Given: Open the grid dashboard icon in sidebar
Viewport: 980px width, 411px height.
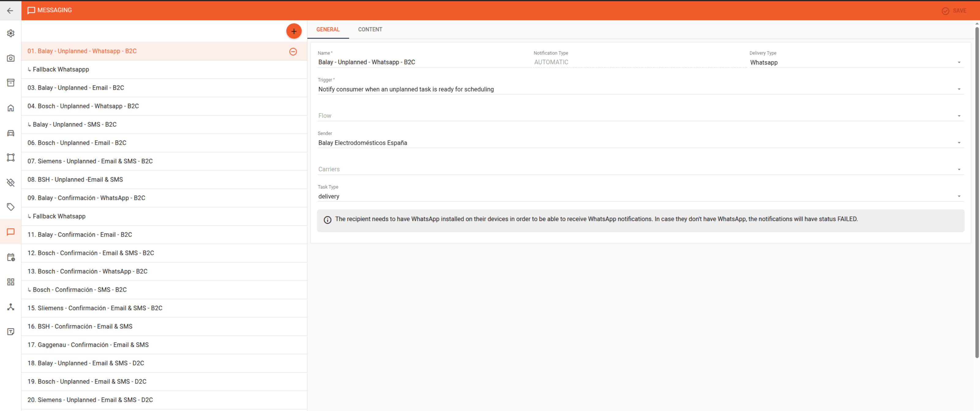Looking at the screenshot, I should [11, 282].
